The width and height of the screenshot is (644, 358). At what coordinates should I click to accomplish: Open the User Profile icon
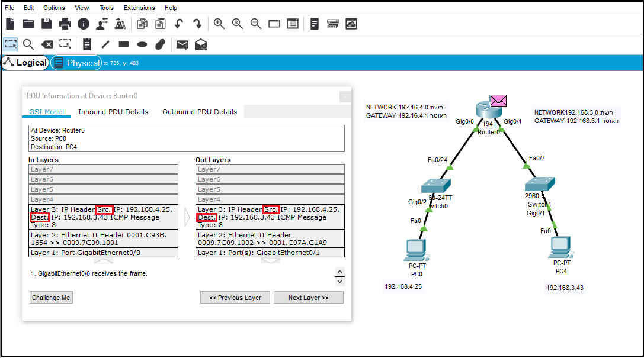click(x=102, y=24)
